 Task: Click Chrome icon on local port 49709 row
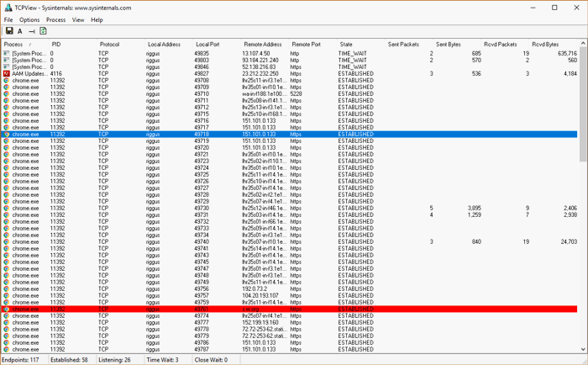coord(7,87)
